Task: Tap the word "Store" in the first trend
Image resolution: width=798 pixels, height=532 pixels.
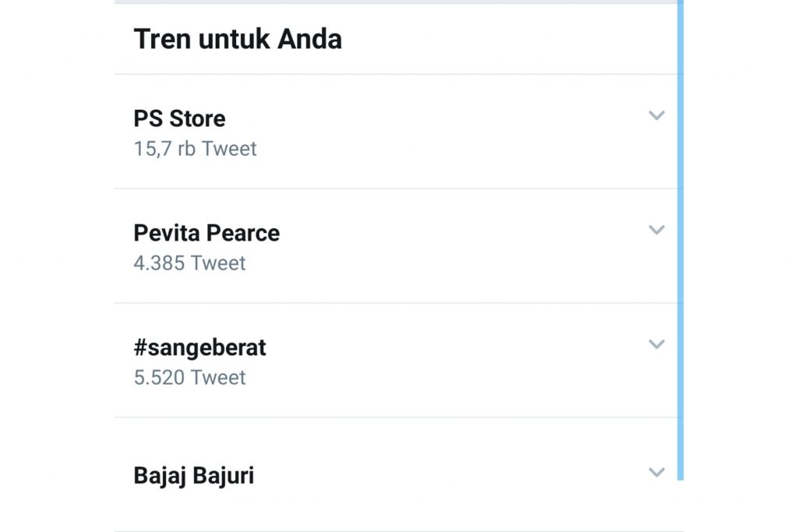Action: click(x=197, y=118)
